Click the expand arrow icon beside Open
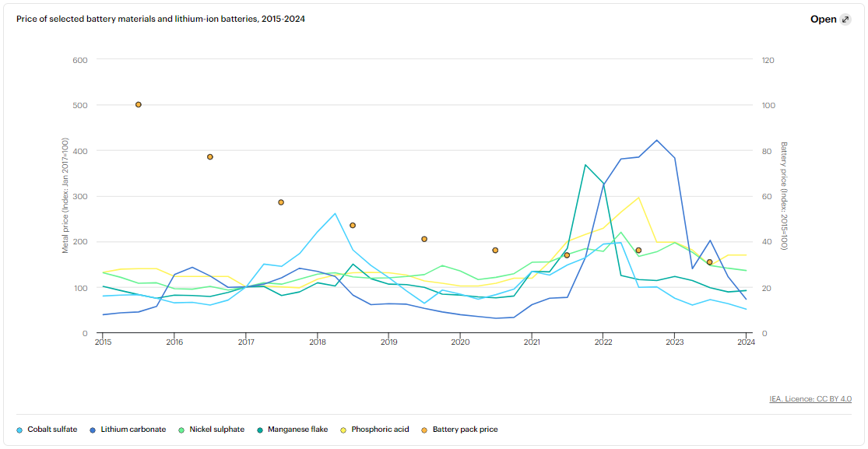 [845, 19]
